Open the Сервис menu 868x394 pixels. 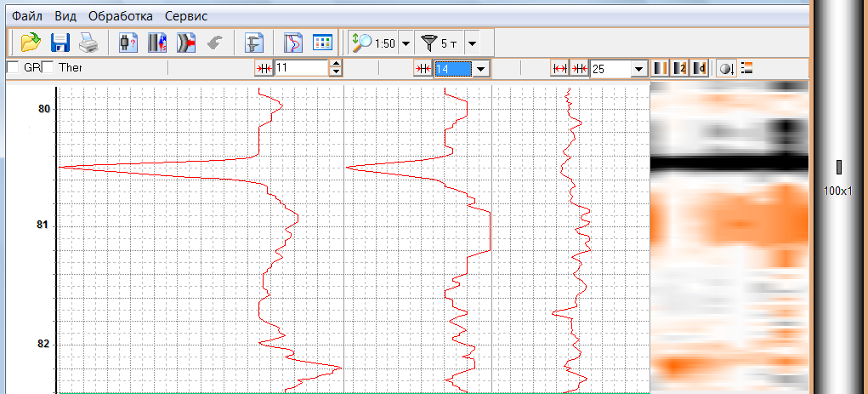point(186,16)
